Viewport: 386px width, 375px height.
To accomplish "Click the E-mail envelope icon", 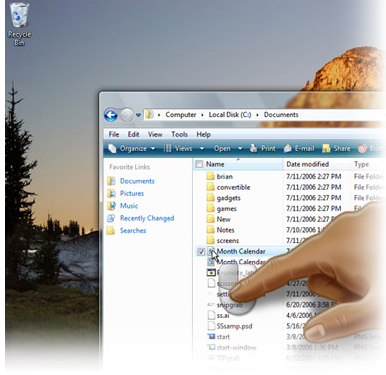I will point(288,149).
